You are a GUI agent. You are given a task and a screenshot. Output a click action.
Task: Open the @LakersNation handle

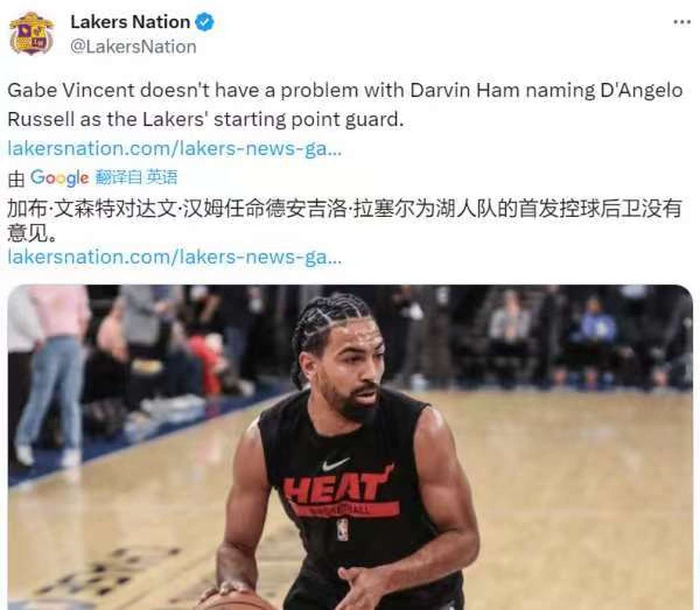tap(133, 47)
